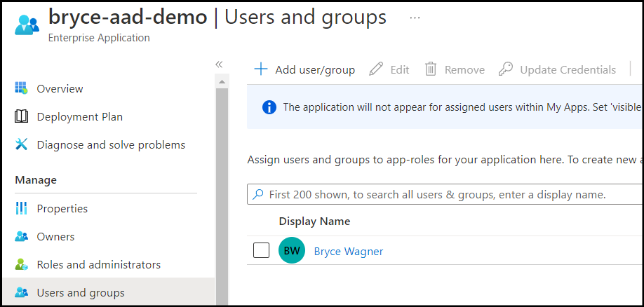Sort by Display Name column header

point(314,221)
